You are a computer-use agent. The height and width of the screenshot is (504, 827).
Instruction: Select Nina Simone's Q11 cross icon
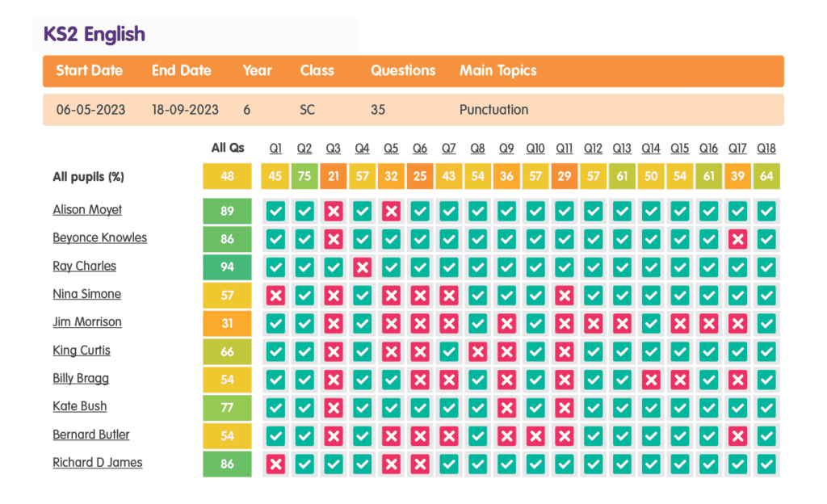pos(565,295)
